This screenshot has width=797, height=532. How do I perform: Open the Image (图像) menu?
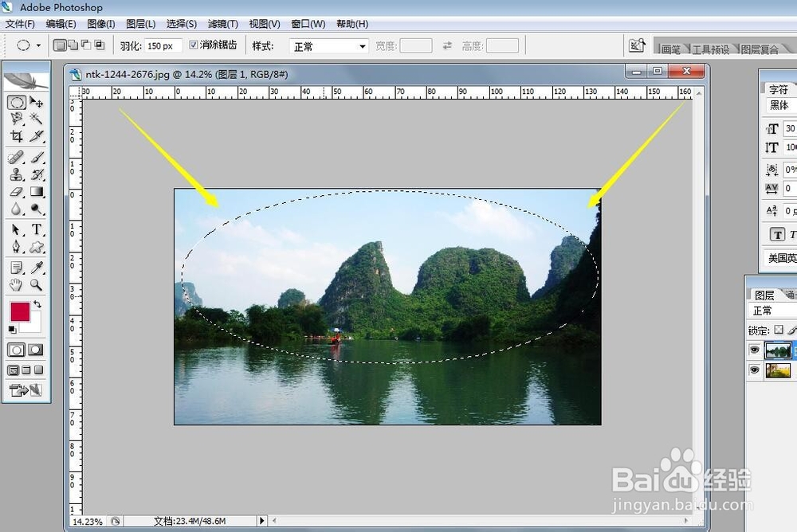tap(101, 24)
